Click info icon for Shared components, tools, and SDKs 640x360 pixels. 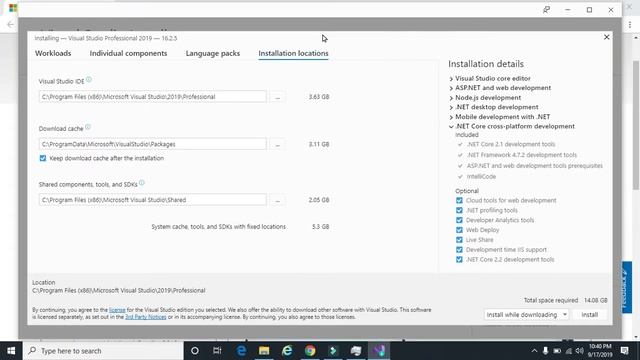[142, 183]
